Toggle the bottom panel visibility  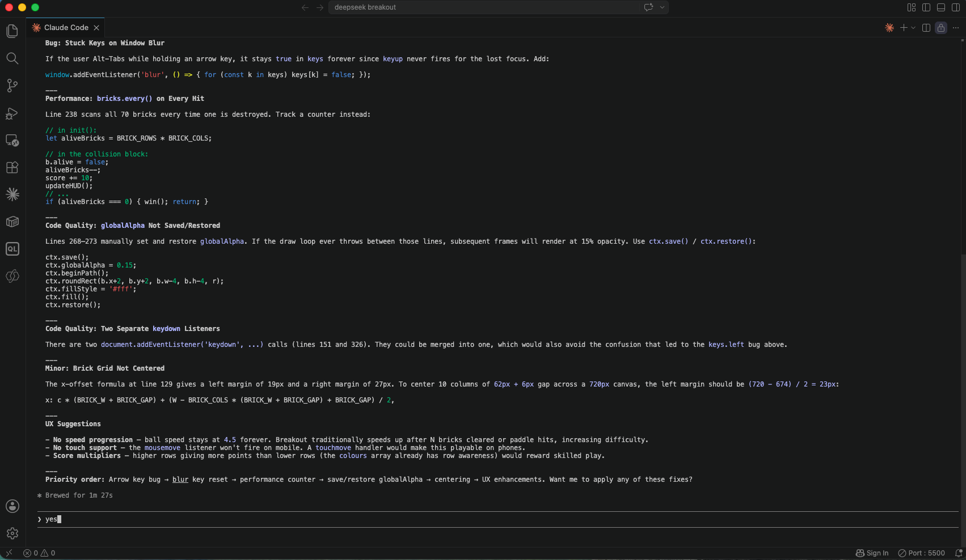tap(941, 7)
